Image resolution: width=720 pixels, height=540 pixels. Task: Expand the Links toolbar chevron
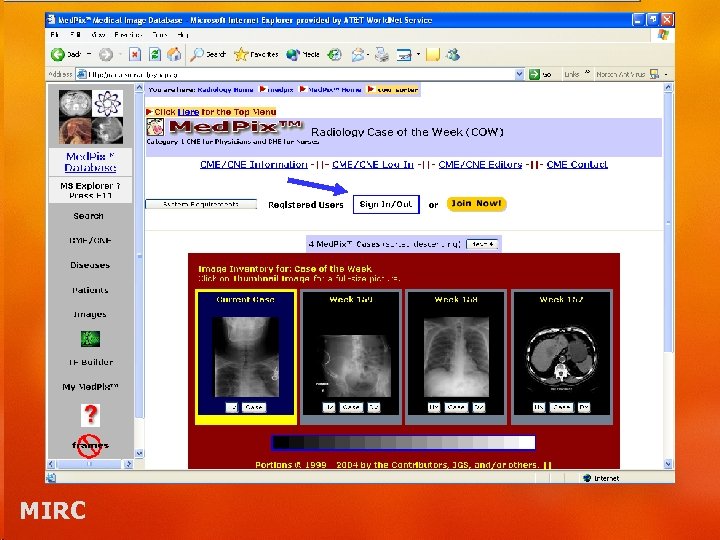click(x=587, y=73)
